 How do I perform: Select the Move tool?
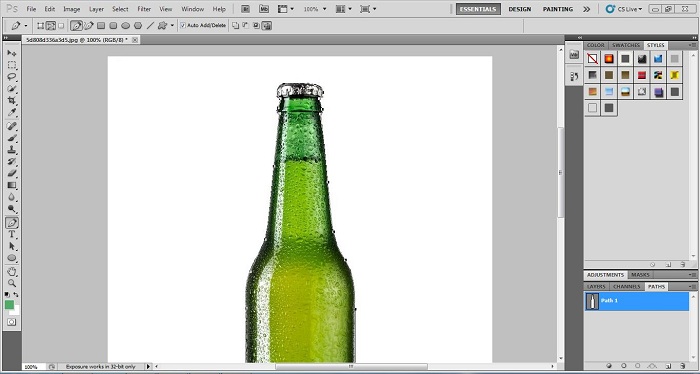(x=12, y=53)
